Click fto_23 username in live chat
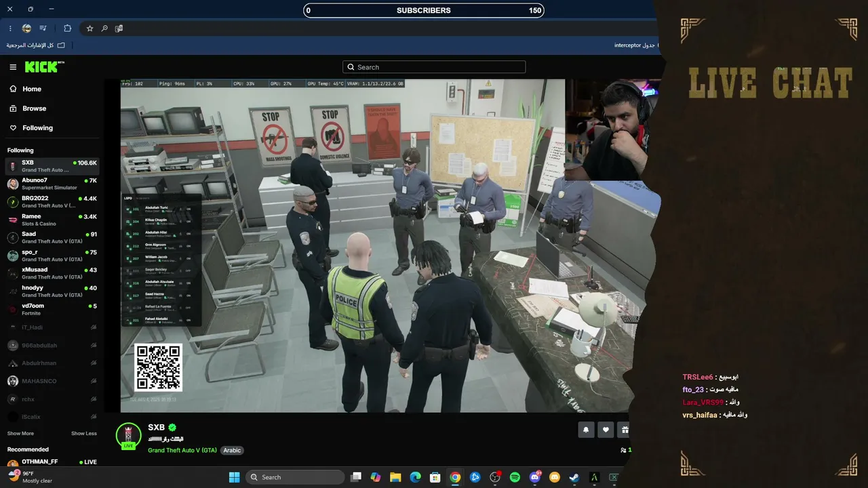Screen dimensions: 868x488 click(693, 390)
